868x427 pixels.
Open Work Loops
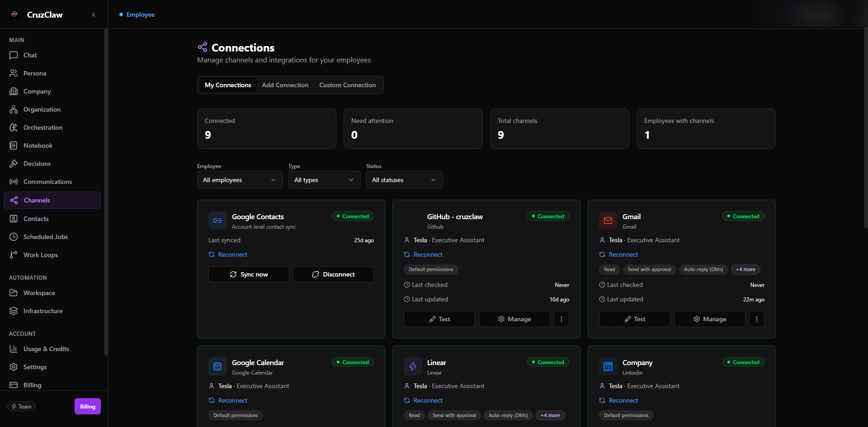(52, 255)
